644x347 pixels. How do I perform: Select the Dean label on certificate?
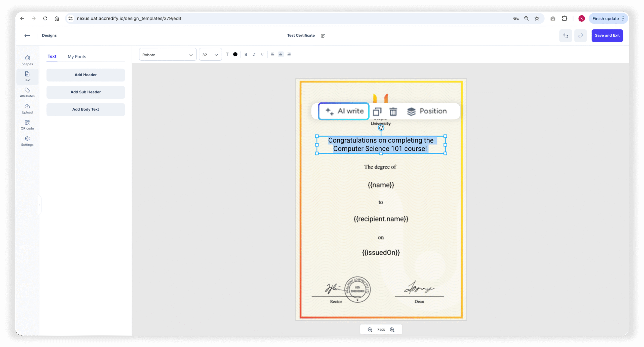[x=419, y=302]
